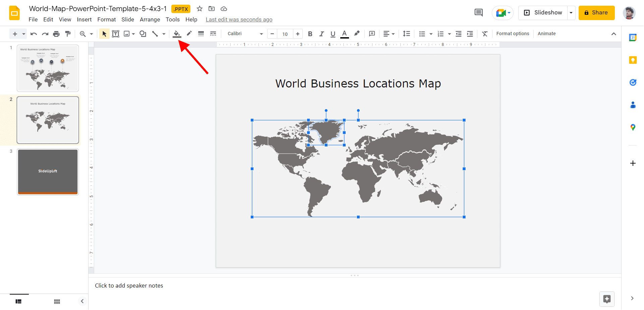Toggle italic formatting
This screenshot has width=644, height=310.
coord(321,34)
